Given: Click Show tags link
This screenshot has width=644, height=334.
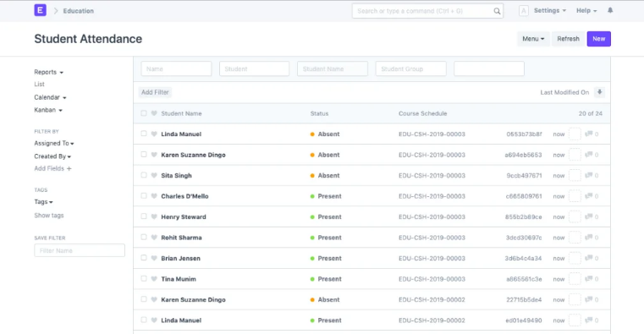Looking at the screenshot, I should click(x=49, y=216).
